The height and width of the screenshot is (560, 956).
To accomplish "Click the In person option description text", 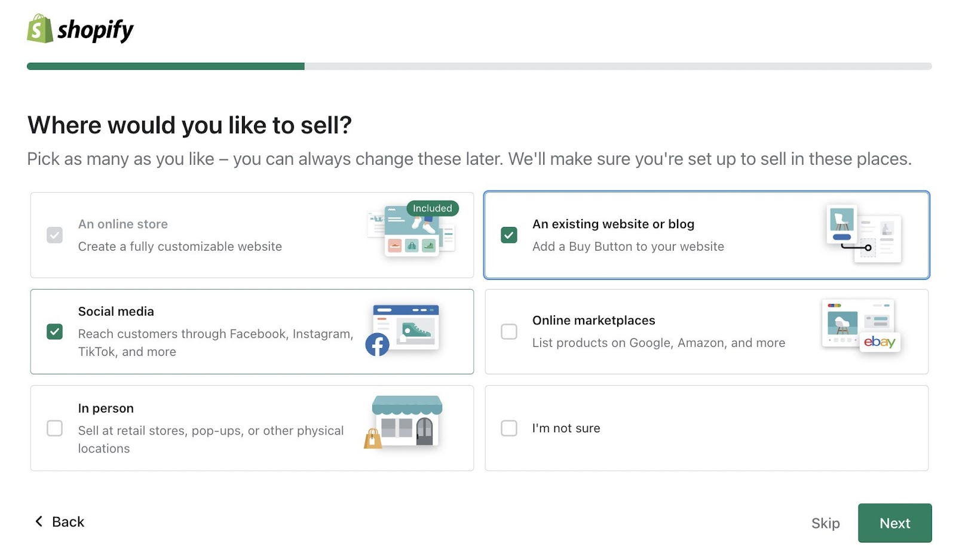I will (210, 439).
